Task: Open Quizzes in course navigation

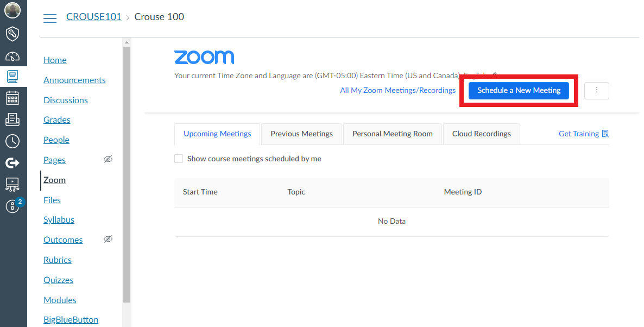Action: pos(58,280)
